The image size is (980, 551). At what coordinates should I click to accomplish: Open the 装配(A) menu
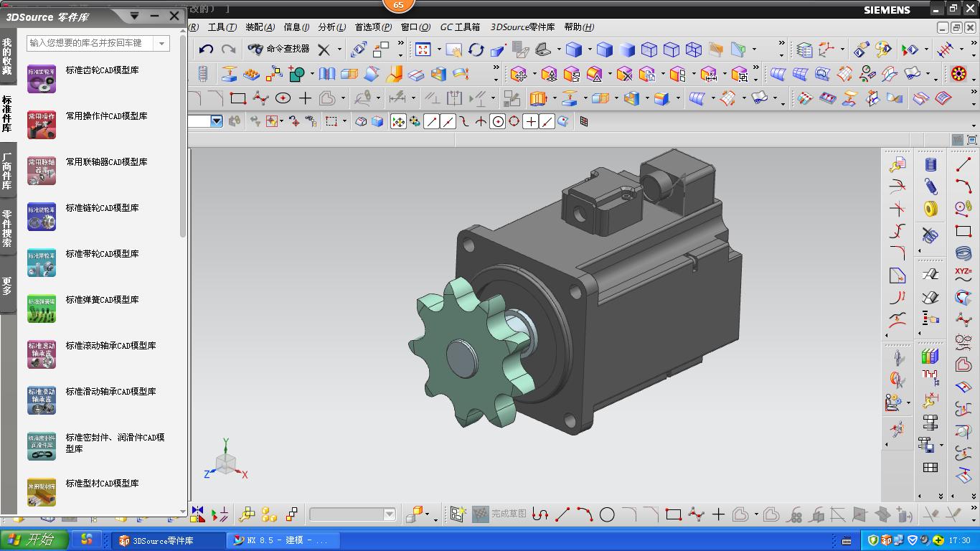(260, 27)
